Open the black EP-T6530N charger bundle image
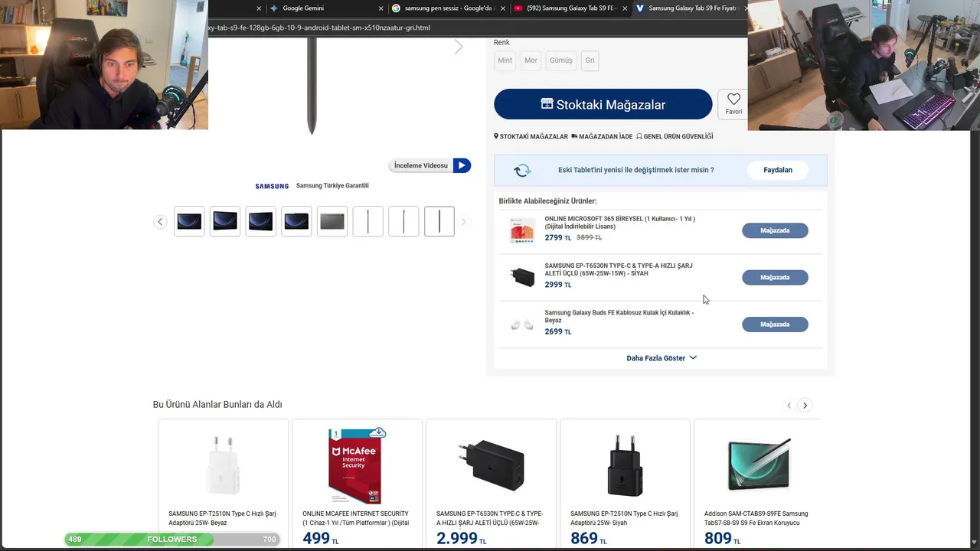The width and height of the screenshot is (980, 551). point(522,277)
